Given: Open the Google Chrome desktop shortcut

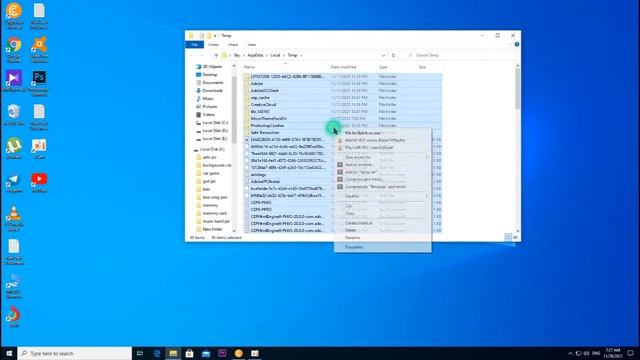Looking at the screenshot, I should (14, 49).
